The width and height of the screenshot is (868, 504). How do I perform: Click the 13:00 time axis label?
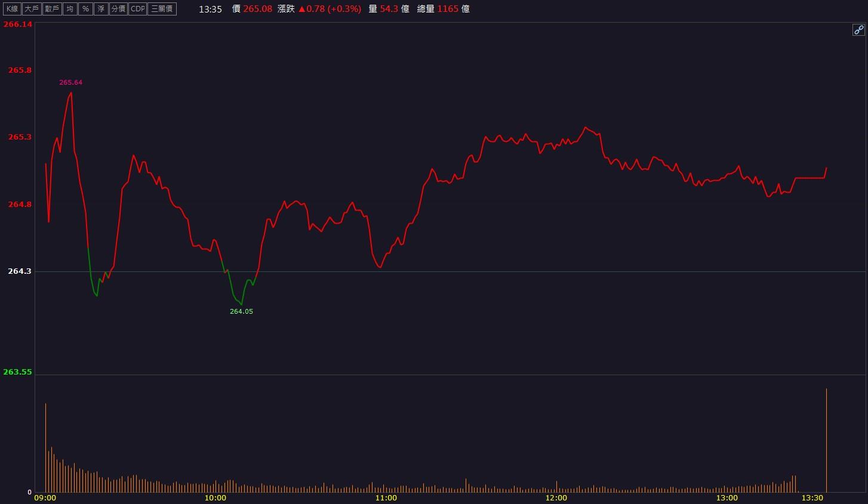(x=727, y=498)
